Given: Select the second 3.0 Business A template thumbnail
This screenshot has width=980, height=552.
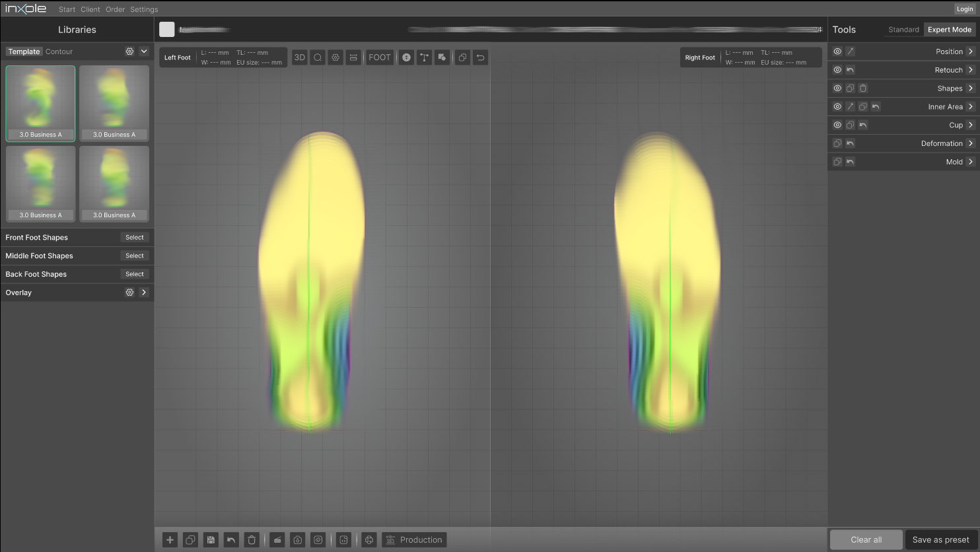Looking at the screenshot, I should (x=114, y=103).
